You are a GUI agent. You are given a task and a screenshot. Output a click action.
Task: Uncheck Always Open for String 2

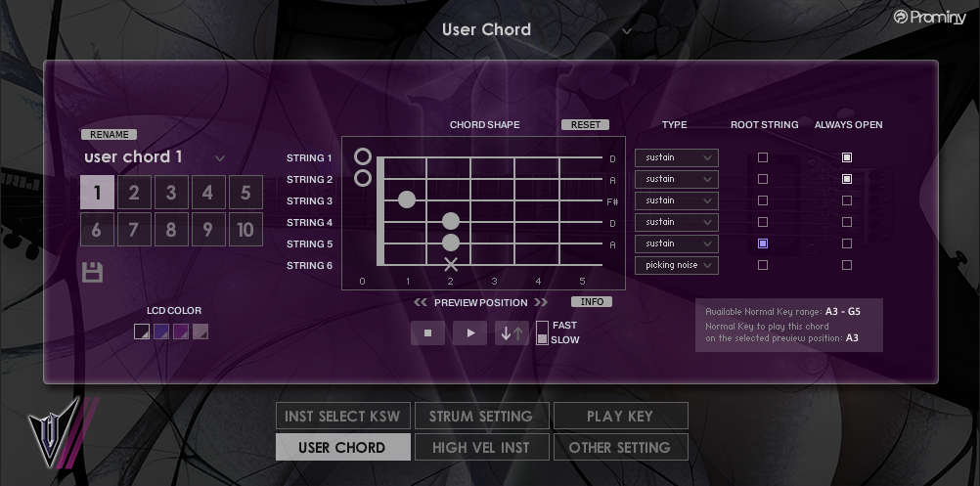click(847, 179)
